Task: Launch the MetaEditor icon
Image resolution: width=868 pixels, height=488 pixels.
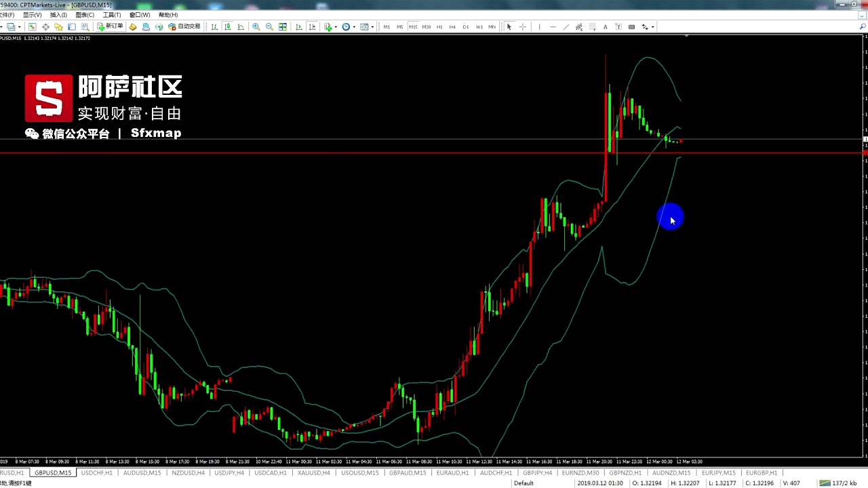Action: pos(133,27)
